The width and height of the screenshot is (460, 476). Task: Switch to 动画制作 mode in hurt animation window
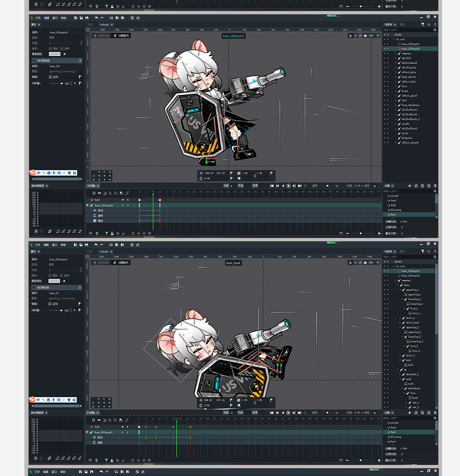coord(121,35)
